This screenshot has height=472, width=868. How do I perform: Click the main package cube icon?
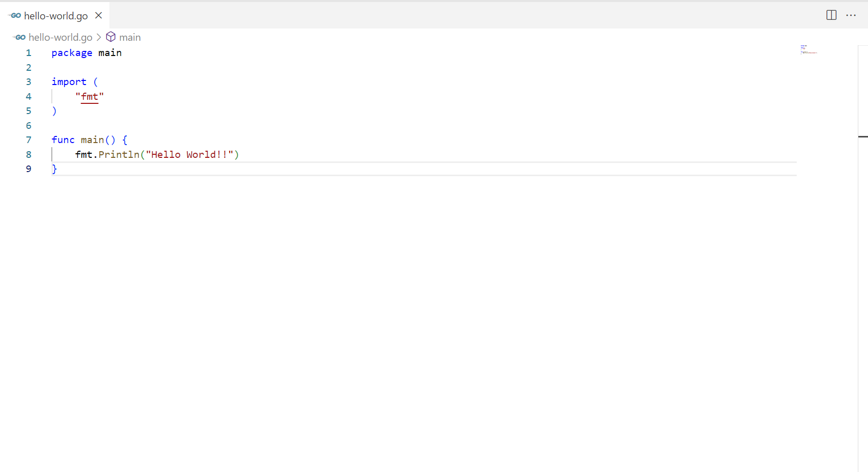tap(110, 37)
